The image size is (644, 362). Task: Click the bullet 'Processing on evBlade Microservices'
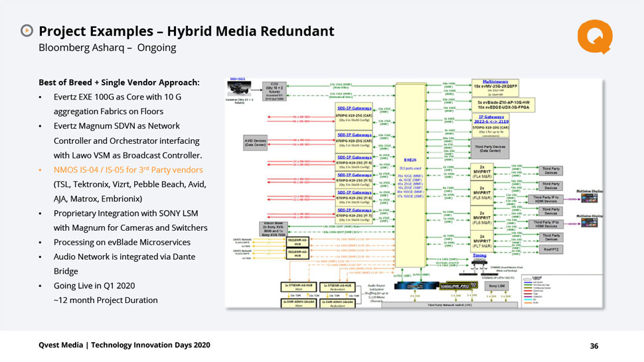coord(122,242)
